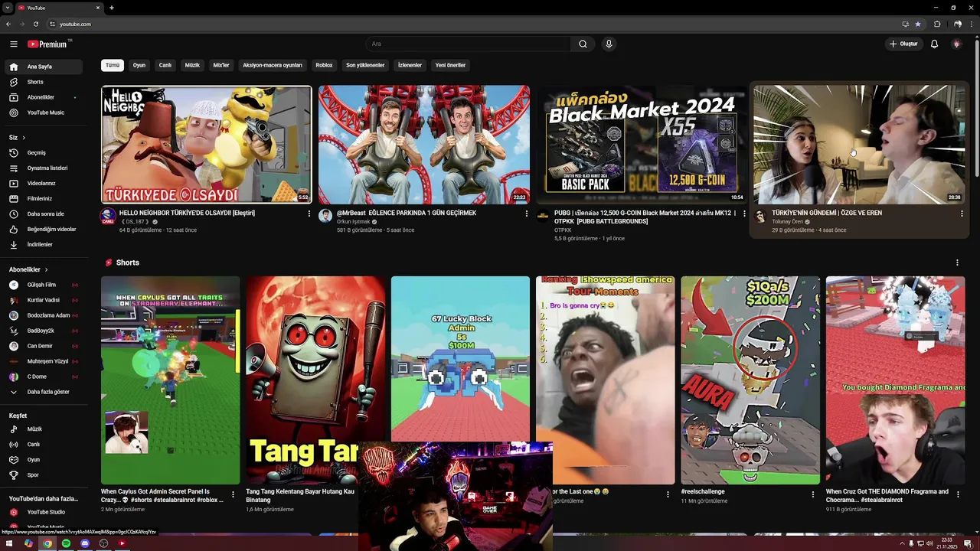Open options menu for Hello Neighbor video

pos(309,214)
